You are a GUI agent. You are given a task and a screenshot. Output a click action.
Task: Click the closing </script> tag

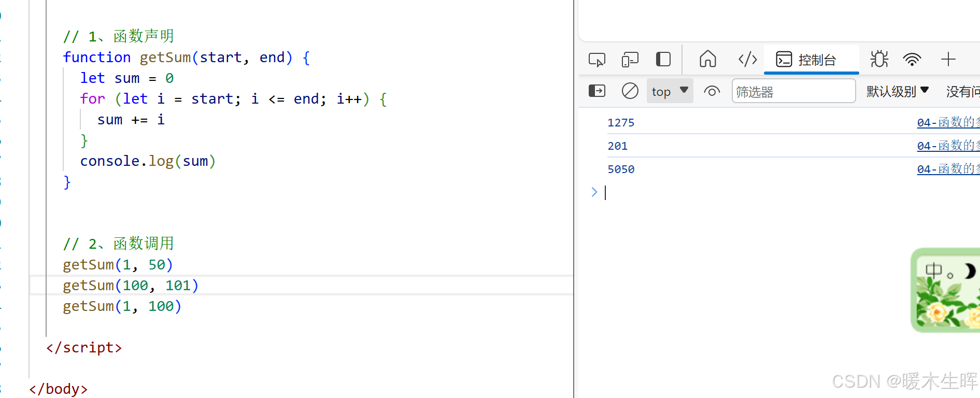(84, 348)
